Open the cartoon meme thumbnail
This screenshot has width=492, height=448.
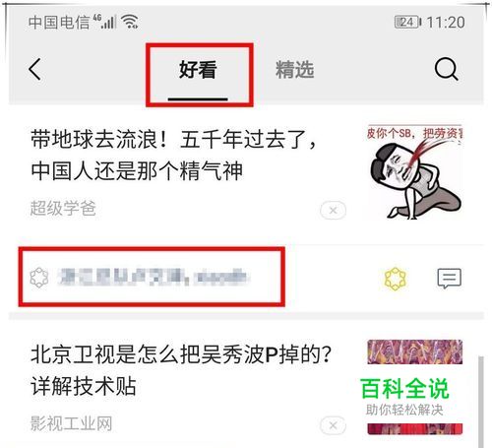(x=415, y=171)
